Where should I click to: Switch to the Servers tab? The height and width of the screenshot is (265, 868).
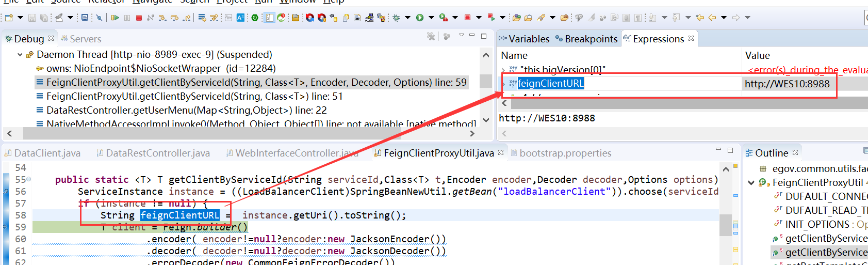(x=81, y=39)
